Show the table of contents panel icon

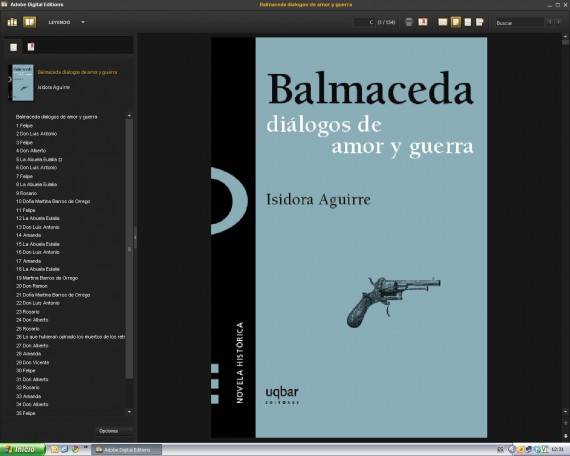pyautogui.click(x=13, y=47)
